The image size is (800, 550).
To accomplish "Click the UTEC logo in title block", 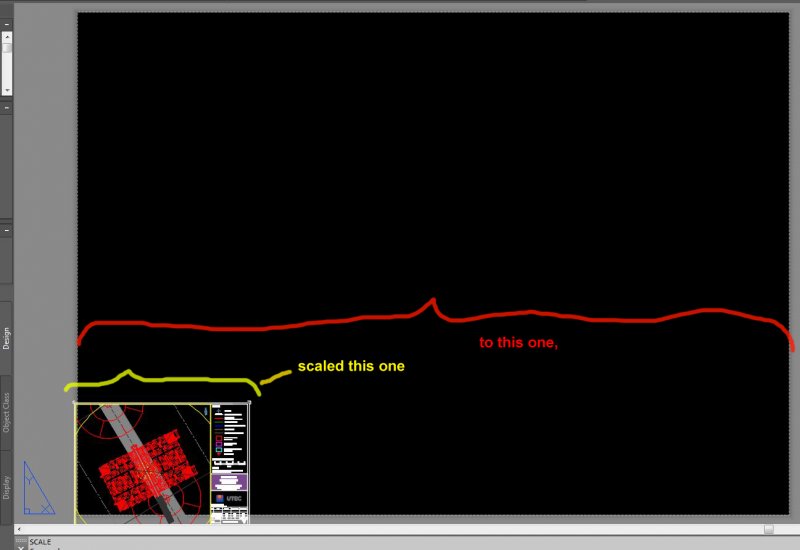I will pos(229,498).
